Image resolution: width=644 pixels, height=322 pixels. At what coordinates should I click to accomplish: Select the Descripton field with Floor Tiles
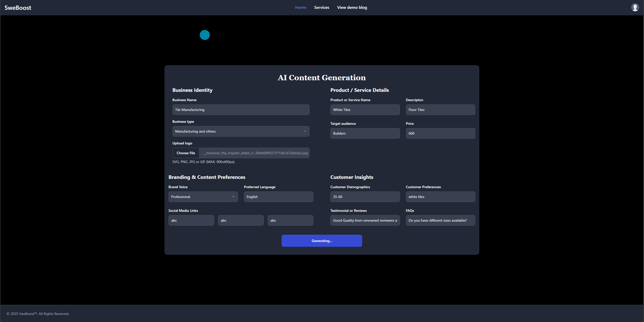point(440,110)
